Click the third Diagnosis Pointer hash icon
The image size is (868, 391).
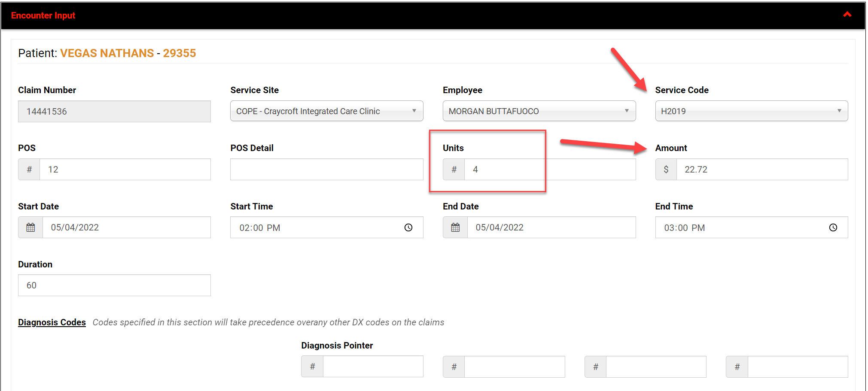595,367
